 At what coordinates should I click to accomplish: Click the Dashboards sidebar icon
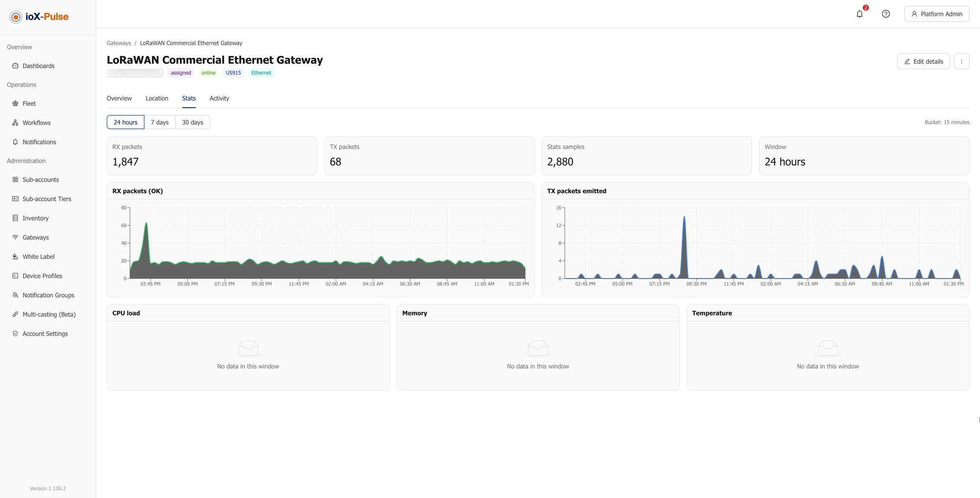tap(15, 66)
